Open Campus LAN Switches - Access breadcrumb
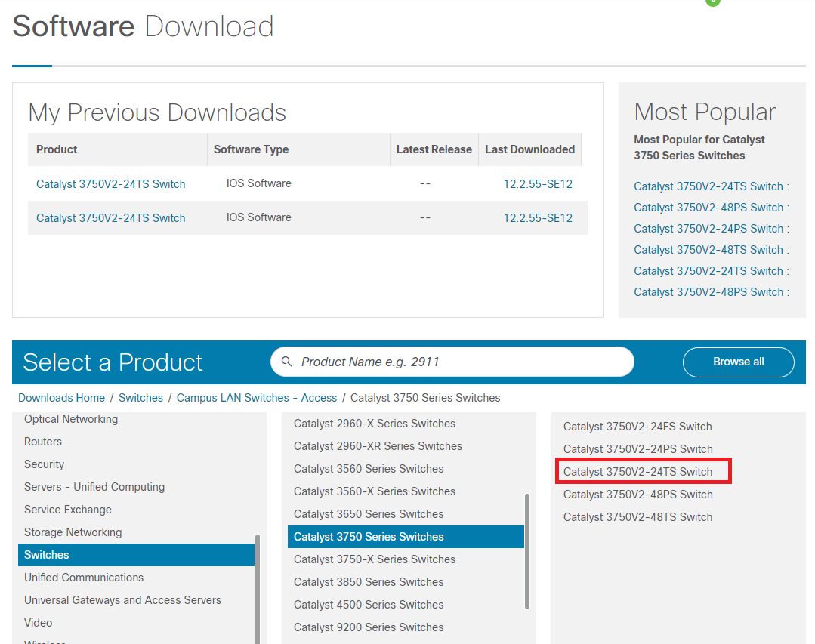This screenshot has height=644, width=815. point(257,398)
